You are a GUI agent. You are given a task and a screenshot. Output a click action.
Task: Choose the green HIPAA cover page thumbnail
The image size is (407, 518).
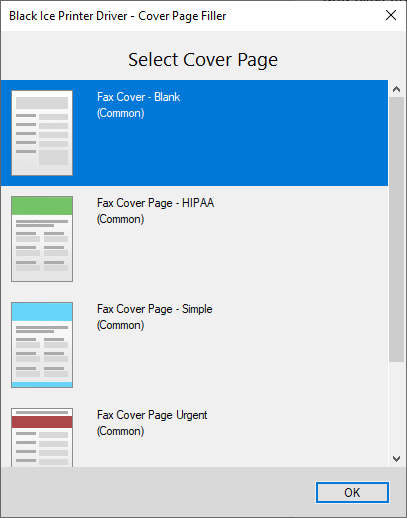[42, 239]
